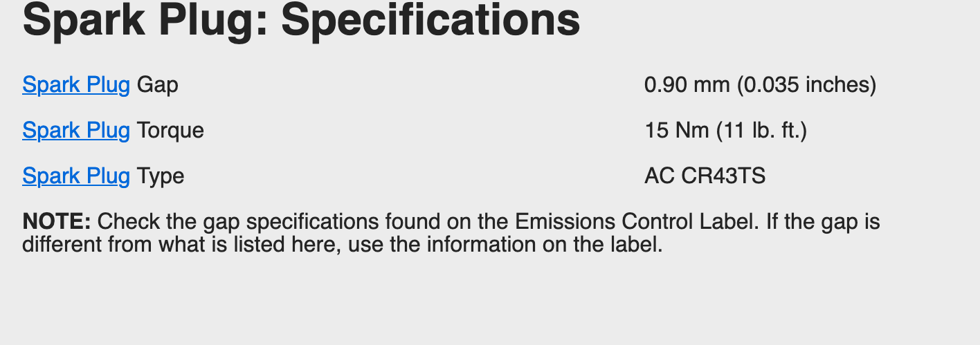This screenshot has width=980, height=345.
Task: Click the word Type in the third row
Action: coord(161,176)
